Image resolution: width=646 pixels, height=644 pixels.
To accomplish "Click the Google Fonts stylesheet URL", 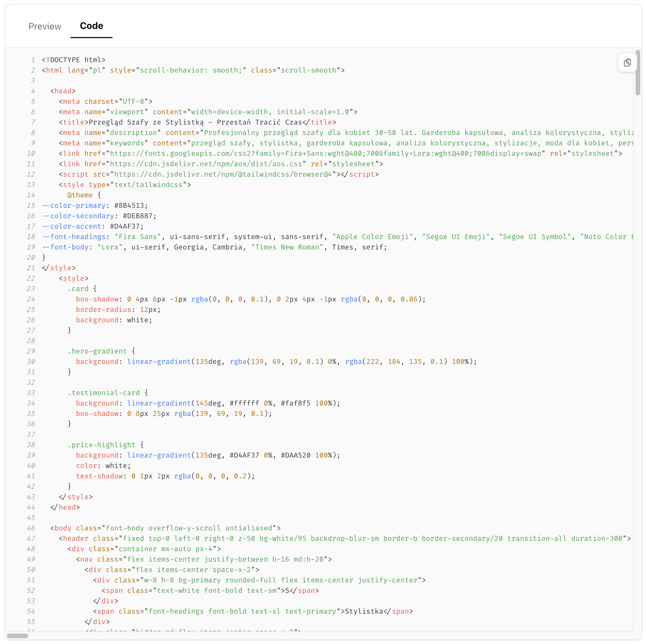I will coord(325,153).
